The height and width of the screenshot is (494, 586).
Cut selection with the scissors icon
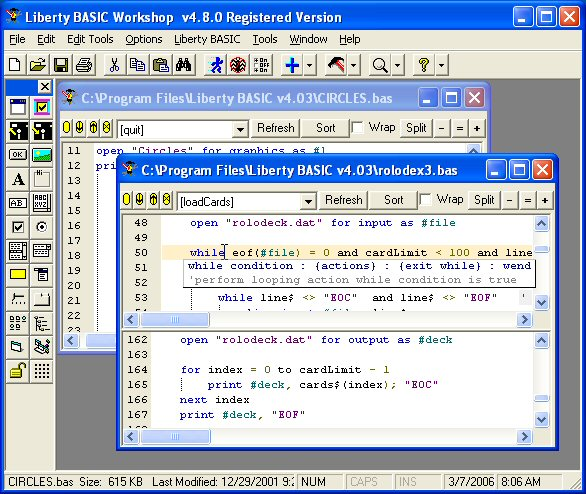click(x=114, y=65)
